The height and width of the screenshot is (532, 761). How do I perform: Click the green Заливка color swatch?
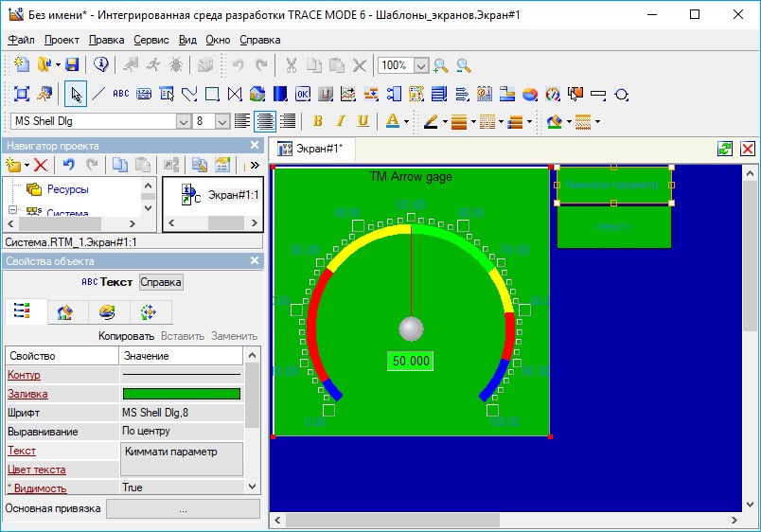[x=182, y=394]
